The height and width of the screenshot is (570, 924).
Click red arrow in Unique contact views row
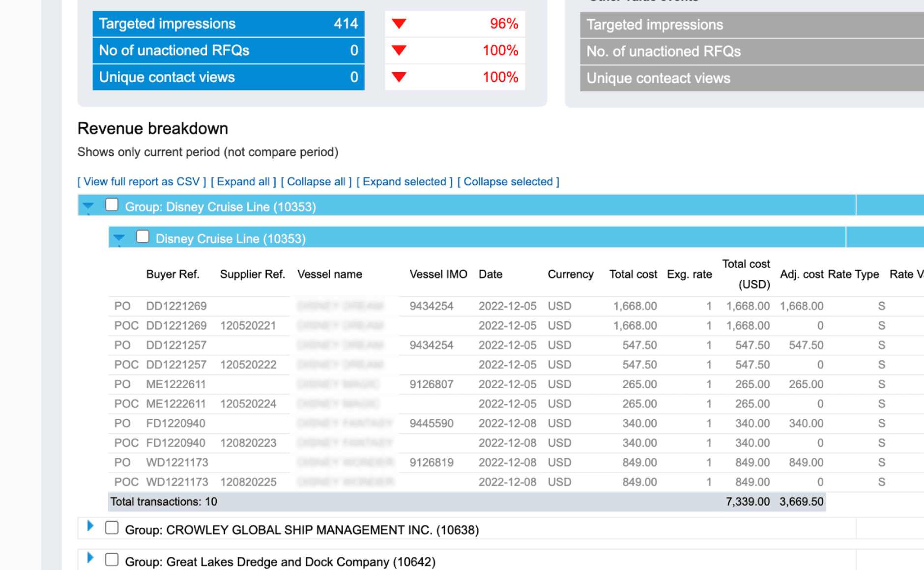[399, 77]
